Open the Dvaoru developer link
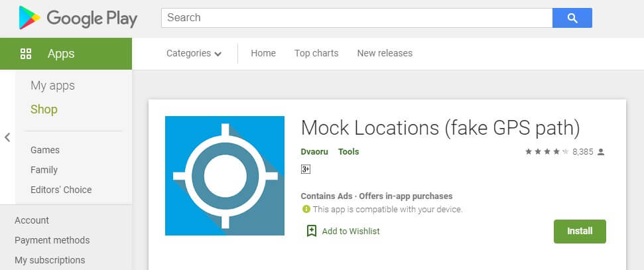Image resolution: width=644 pixels, height=270 pixels. (314, 152)
